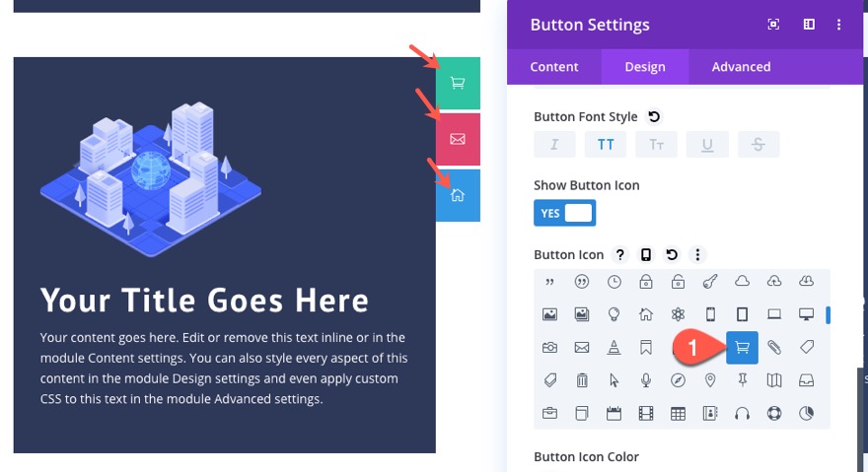
Task: Pick the lightbulb icon
Action: click(x=614, y=315)
